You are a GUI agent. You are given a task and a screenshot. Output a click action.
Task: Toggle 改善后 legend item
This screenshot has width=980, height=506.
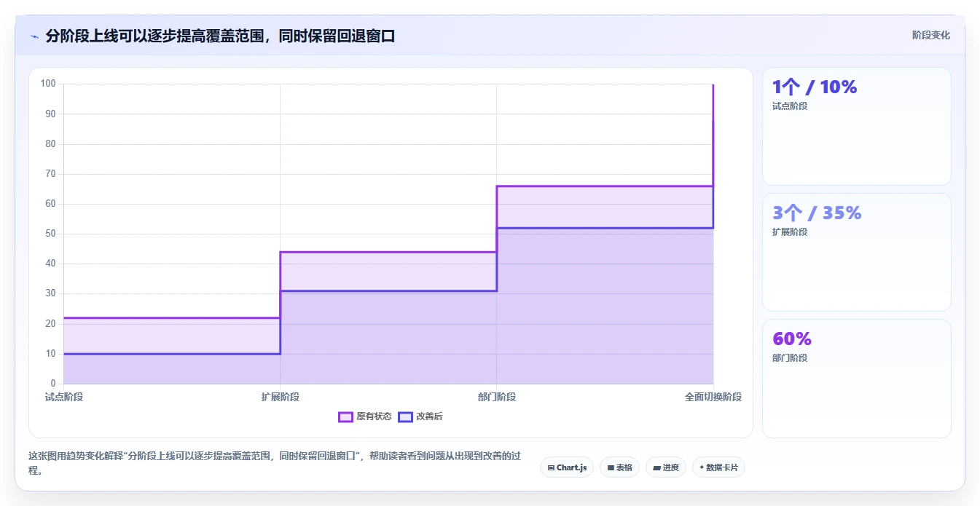(x=420, y=416)
